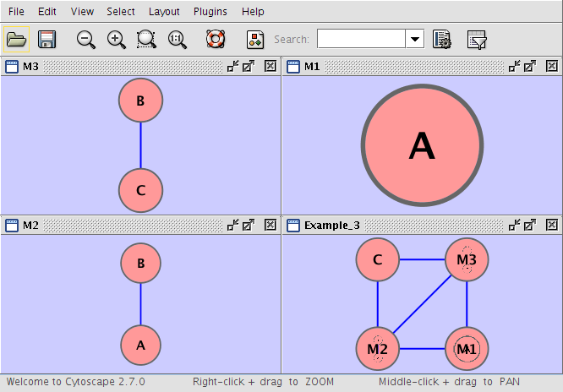This screenshot has height=392, width=563.
Task: Iconify the Example_3 network window
Action: click(x=514, y=225)
